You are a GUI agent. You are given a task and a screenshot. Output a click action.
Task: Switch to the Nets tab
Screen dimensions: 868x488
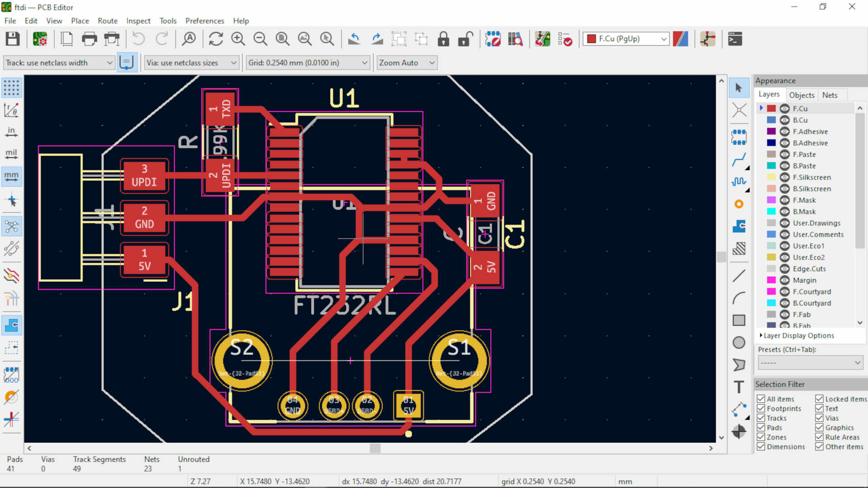pyautogui.click(x=832, y=95)
